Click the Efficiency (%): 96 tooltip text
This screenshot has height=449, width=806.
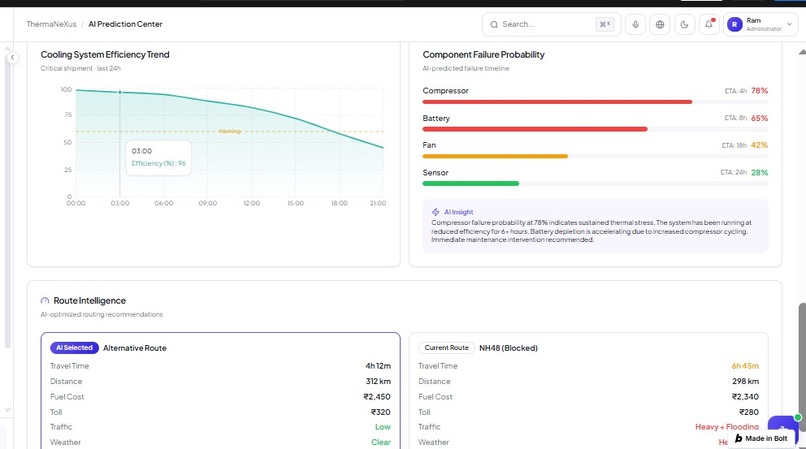point(158,164)
